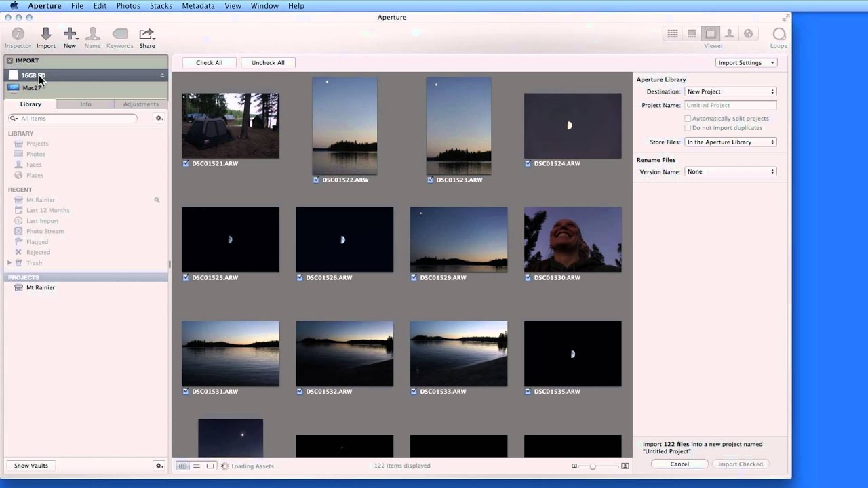868x488 pixels.
Task: Toggle Automatically split projects checkbox
Action: [688, 118]
